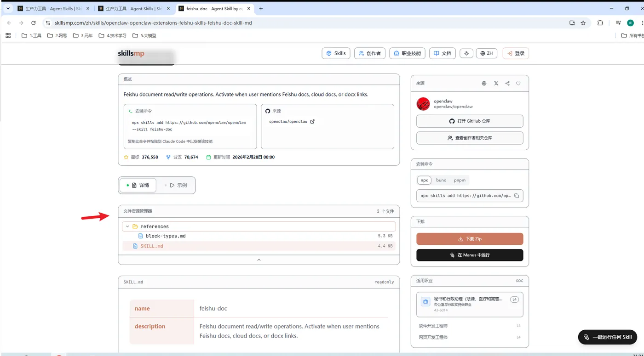
Task: Click the npx skills add command text in overview
Action: pyautogui.click(x=189, y=126)
